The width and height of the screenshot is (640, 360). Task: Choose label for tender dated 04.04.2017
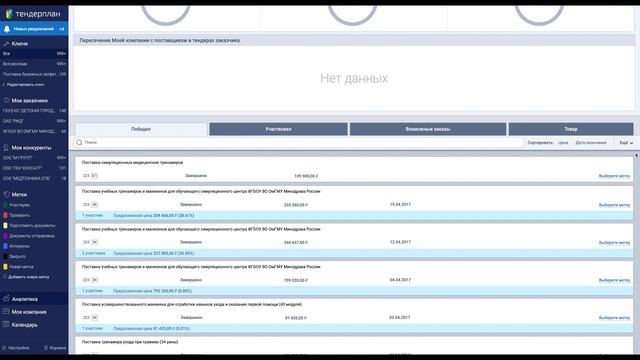[614, 280]
